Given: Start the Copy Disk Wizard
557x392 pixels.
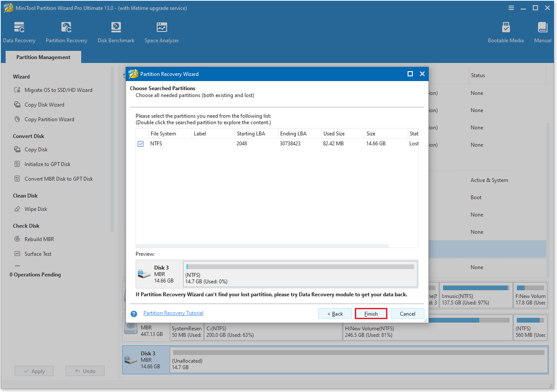Looking at the screenshot, I should [x=44, y=105].
